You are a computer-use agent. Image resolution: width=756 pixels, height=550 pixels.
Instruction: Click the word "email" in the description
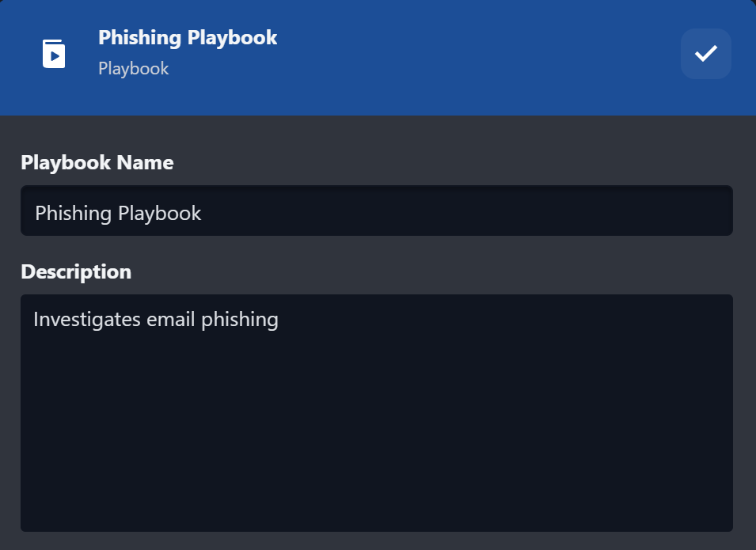[x=172, y=320]
